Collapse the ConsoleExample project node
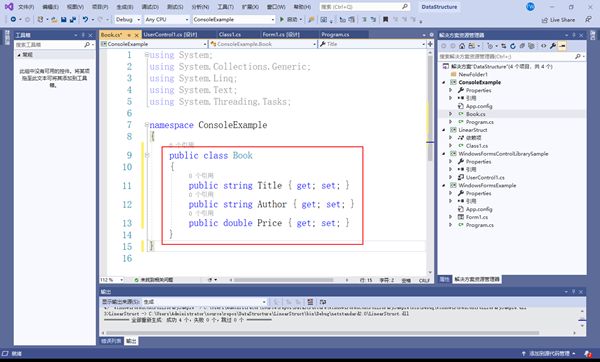Screen dimensions: 600x362 [x=444, y=82]
